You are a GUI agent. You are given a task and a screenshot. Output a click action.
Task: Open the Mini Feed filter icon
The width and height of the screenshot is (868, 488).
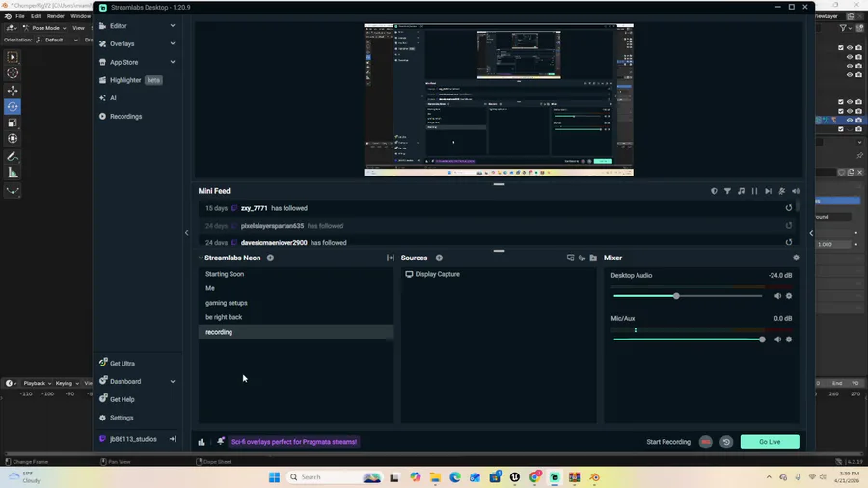click(727, 191)
